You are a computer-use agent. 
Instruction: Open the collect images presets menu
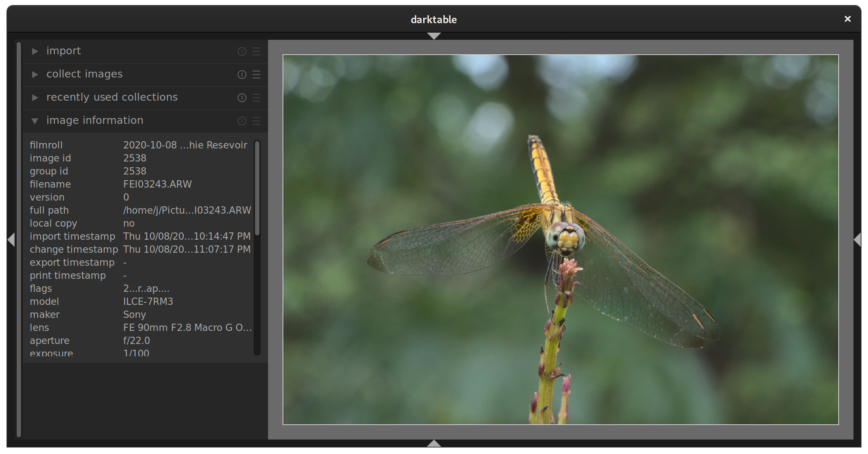point(257,75)
